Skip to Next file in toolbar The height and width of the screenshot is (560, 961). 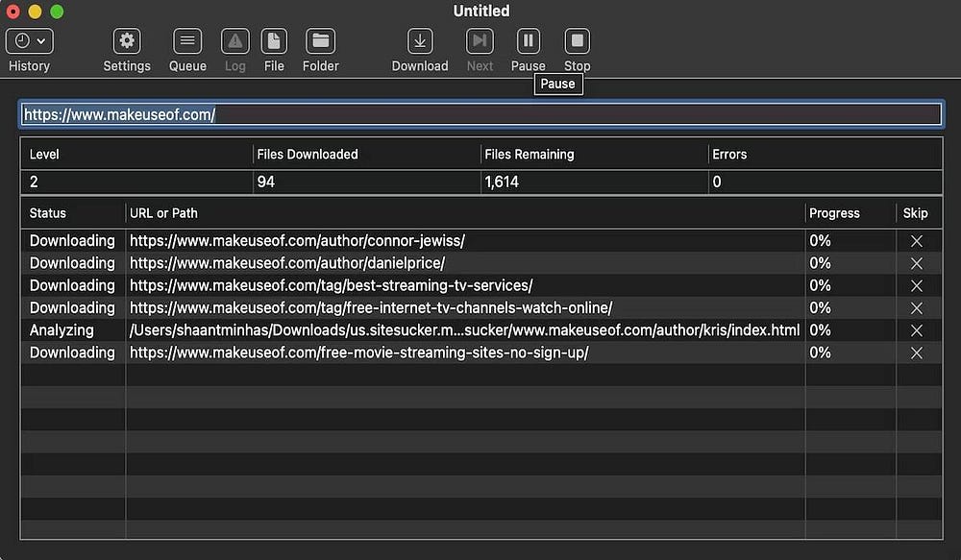tap(480, 41)
